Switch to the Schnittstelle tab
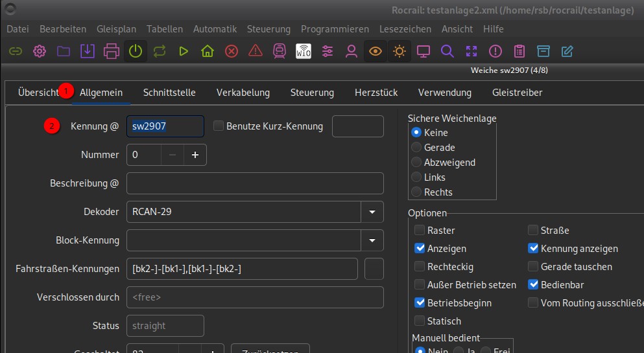Screen dimensions: 644x353 (x=169, y=93)
